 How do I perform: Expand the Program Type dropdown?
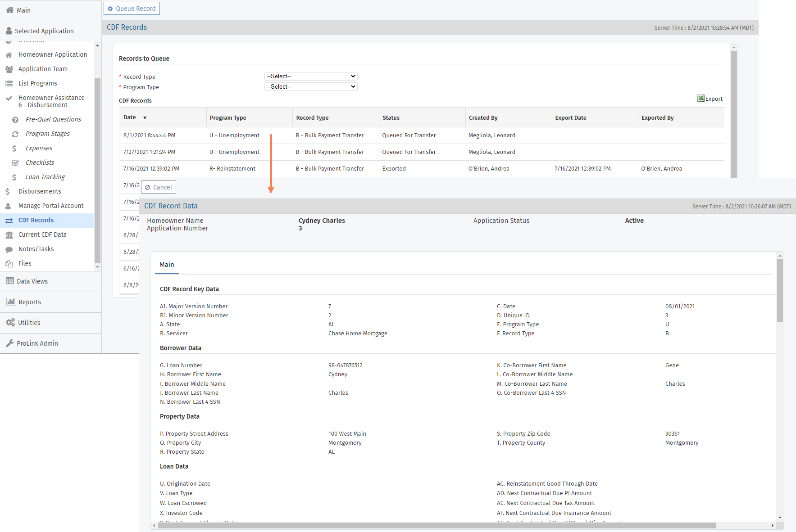[311, 87]
